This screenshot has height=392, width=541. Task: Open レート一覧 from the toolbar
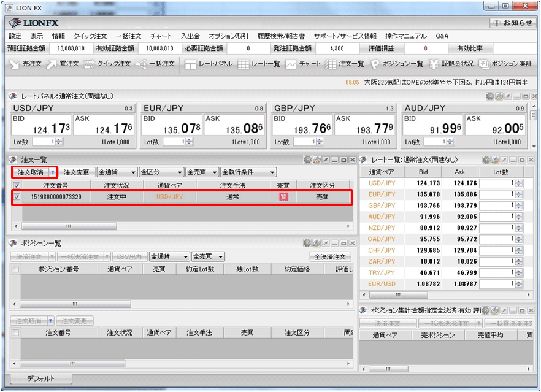[x=259, y=64]
